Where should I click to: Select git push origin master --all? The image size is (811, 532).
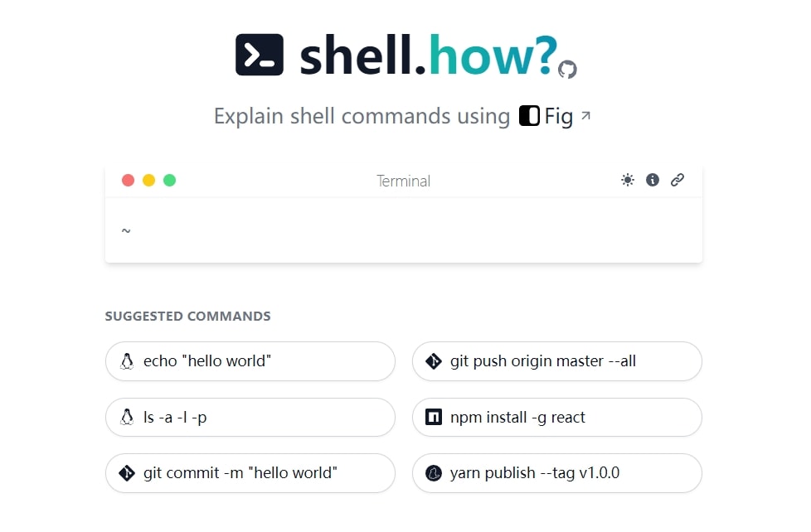557,360
